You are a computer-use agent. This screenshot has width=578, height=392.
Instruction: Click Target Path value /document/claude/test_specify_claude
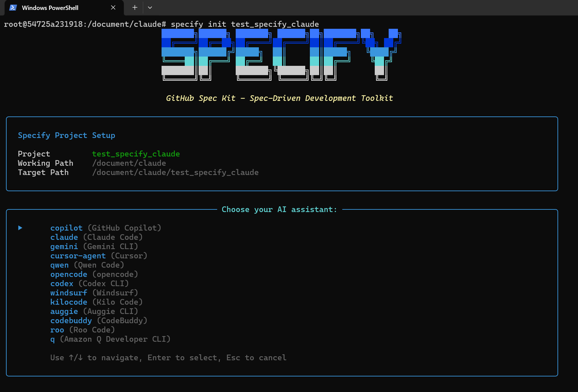coord(175,172)
